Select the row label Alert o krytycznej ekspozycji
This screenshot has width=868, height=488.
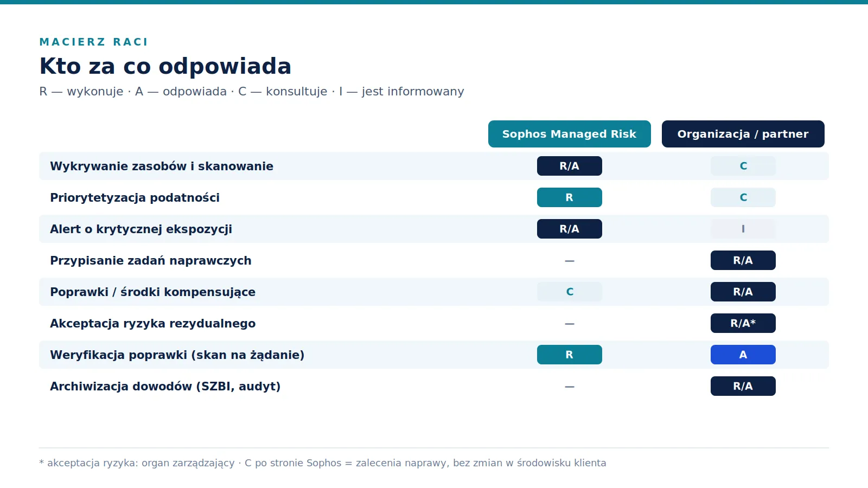[141, 229]
